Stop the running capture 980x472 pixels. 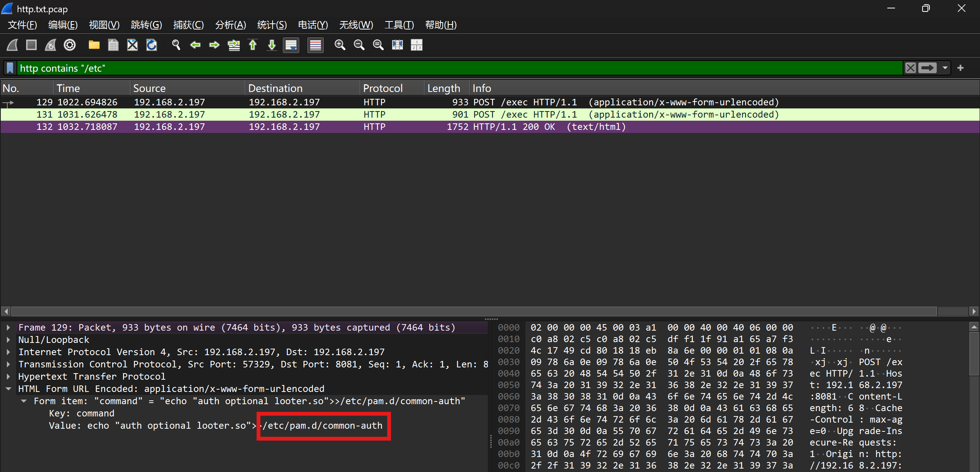[31, 45]
